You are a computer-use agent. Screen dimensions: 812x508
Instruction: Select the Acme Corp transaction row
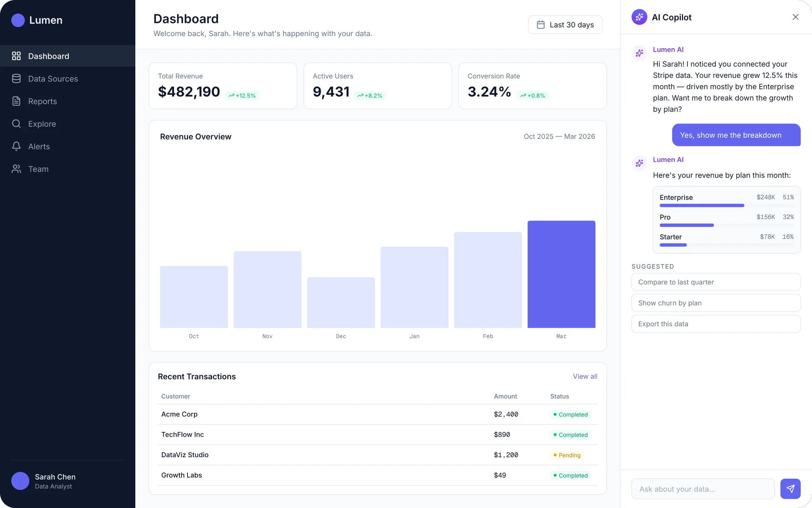(x=377, y=414)
